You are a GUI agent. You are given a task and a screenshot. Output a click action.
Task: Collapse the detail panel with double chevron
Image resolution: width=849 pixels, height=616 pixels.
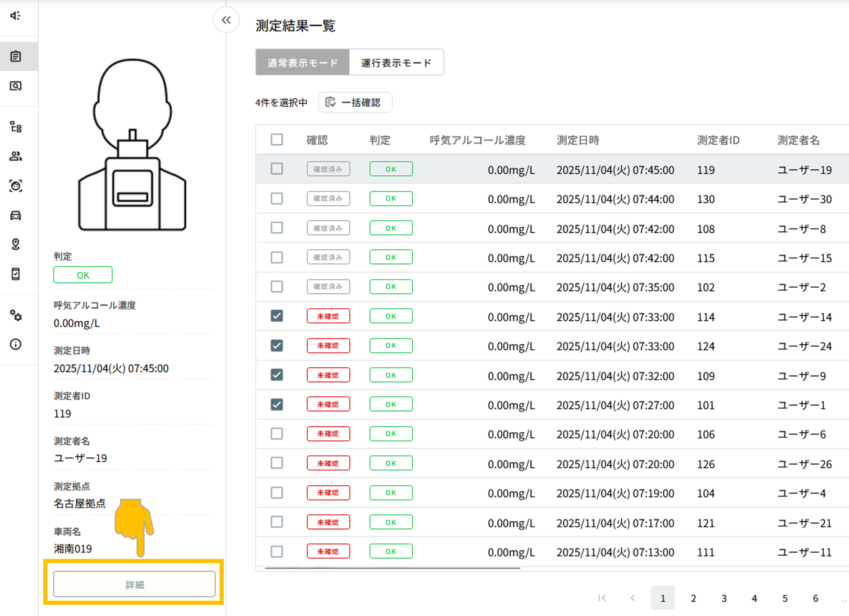226,20
